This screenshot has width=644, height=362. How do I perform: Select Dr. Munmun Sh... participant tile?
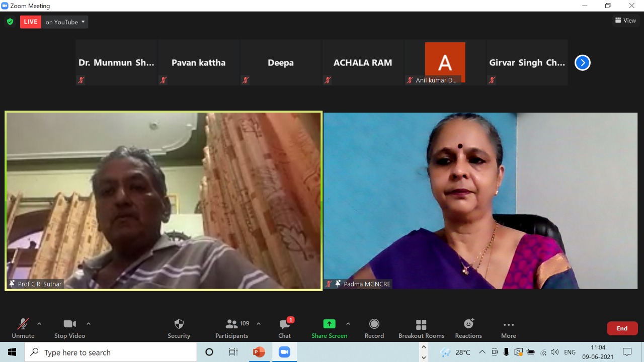[x=116, y=63]
